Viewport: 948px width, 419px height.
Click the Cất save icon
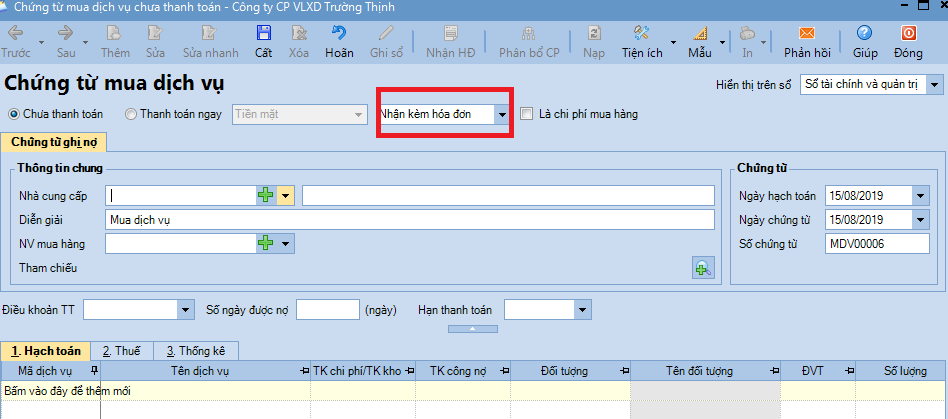pos(263,34)
